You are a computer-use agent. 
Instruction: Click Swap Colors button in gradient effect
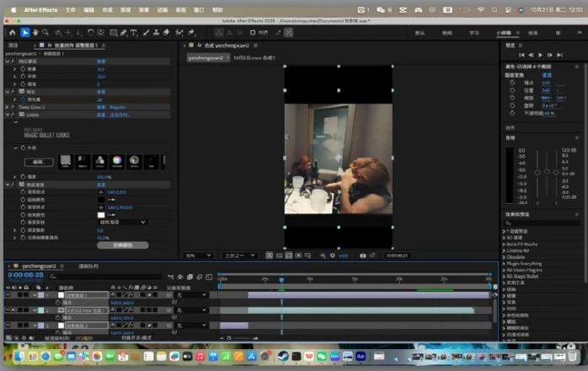click(123, 245)
